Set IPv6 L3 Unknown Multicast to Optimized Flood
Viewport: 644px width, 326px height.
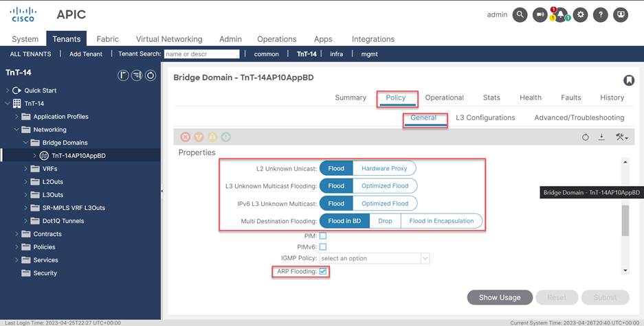coord(385,203)
